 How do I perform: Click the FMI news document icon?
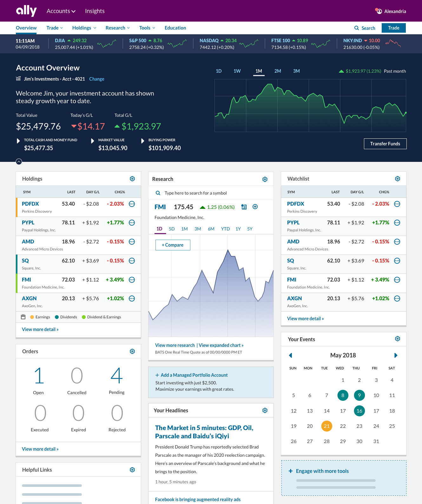244,207
